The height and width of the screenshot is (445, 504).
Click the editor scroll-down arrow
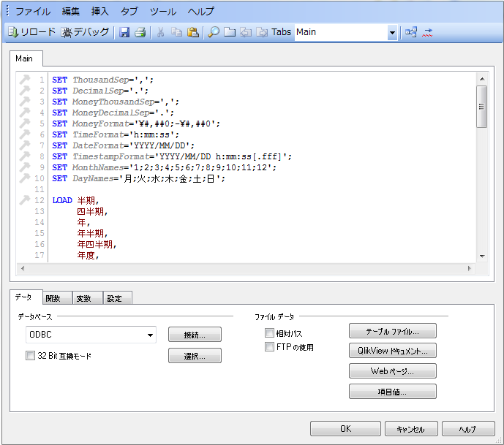(482, 256)
